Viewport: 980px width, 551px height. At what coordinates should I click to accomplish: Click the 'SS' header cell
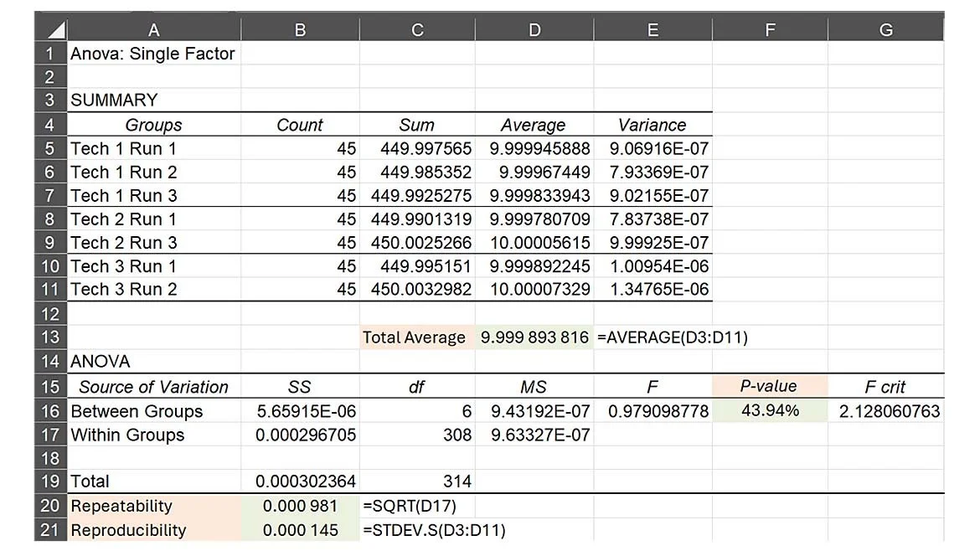[x=300, y=387]
